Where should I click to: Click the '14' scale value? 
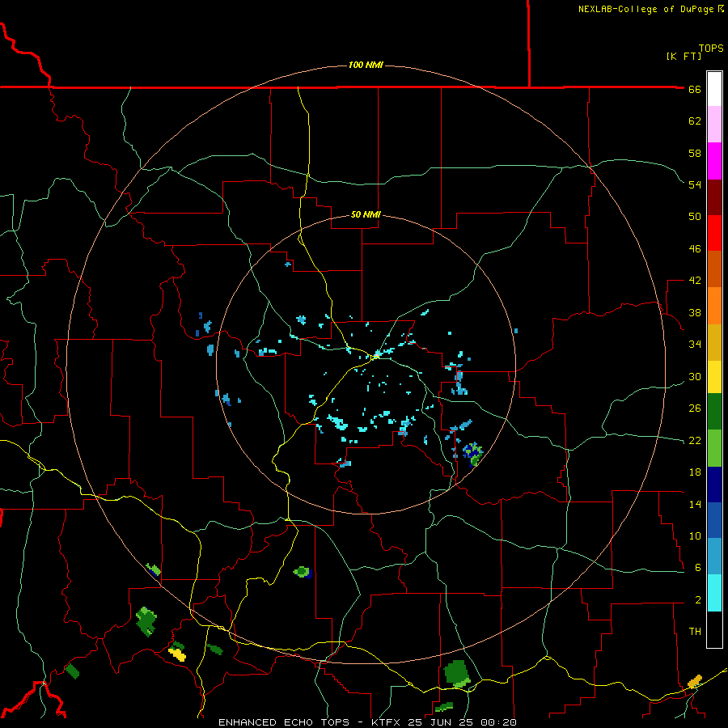coord(695,504)
